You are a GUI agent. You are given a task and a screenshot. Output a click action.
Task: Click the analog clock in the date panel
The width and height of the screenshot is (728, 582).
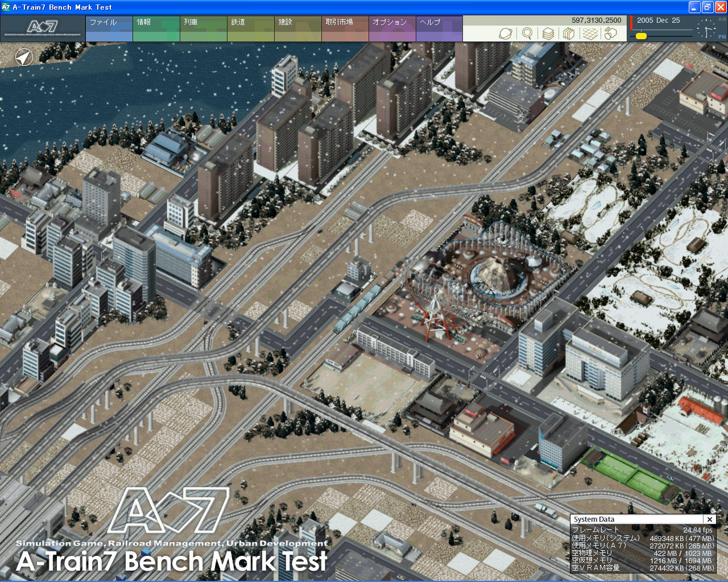coord(707,29)
